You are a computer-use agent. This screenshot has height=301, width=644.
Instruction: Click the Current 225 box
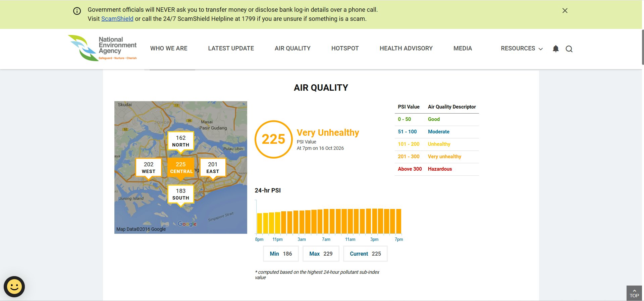(x=366, y=254)
